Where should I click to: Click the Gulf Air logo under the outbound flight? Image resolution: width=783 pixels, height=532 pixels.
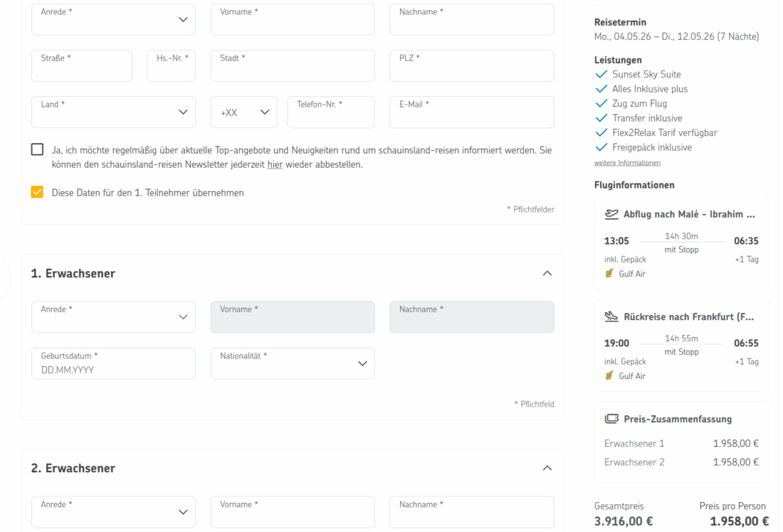609,274
